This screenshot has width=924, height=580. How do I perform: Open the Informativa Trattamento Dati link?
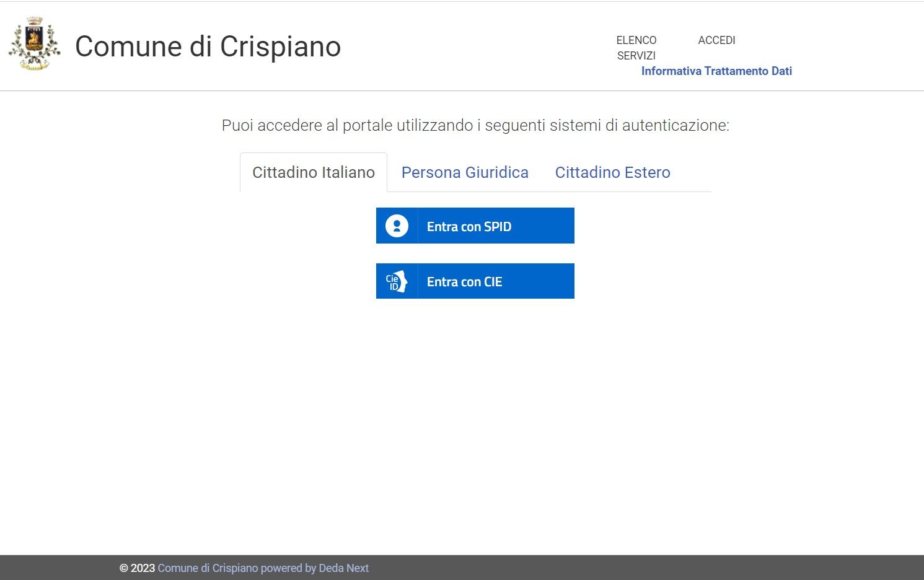716,71
